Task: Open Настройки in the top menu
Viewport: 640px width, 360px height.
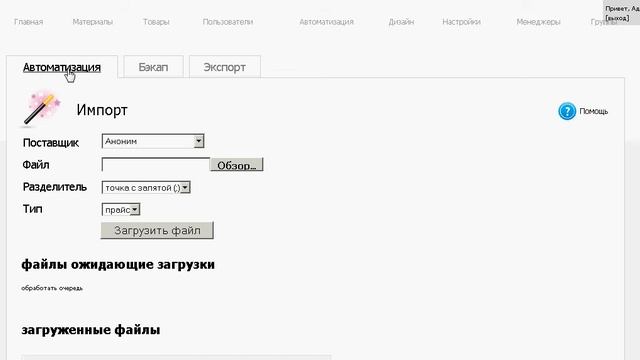Action: click(461, 22)
